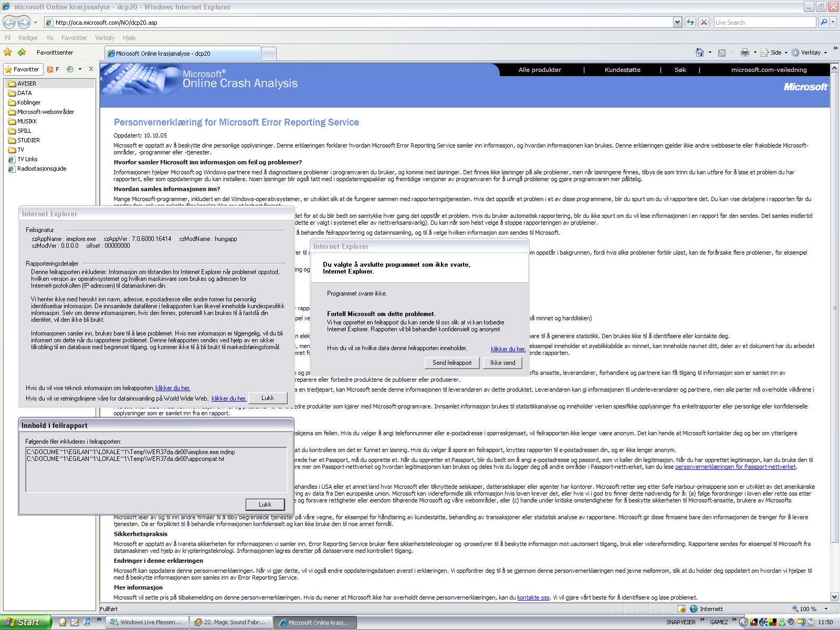Refresh the page with the green arrows
Viewport: 840px width, 630px height.
coord(690,22)
